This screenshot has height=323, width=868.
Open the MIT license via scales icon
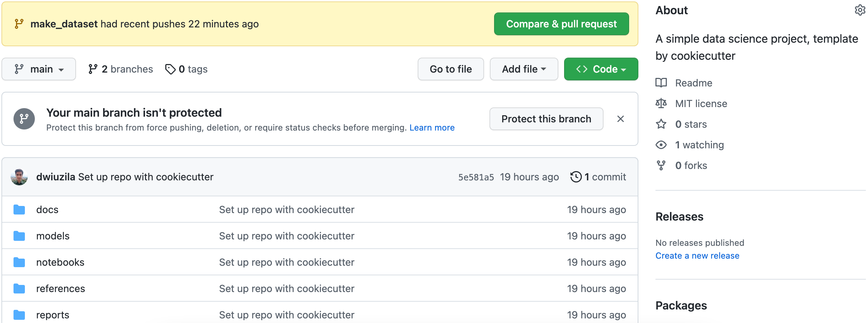coord(661,103)
